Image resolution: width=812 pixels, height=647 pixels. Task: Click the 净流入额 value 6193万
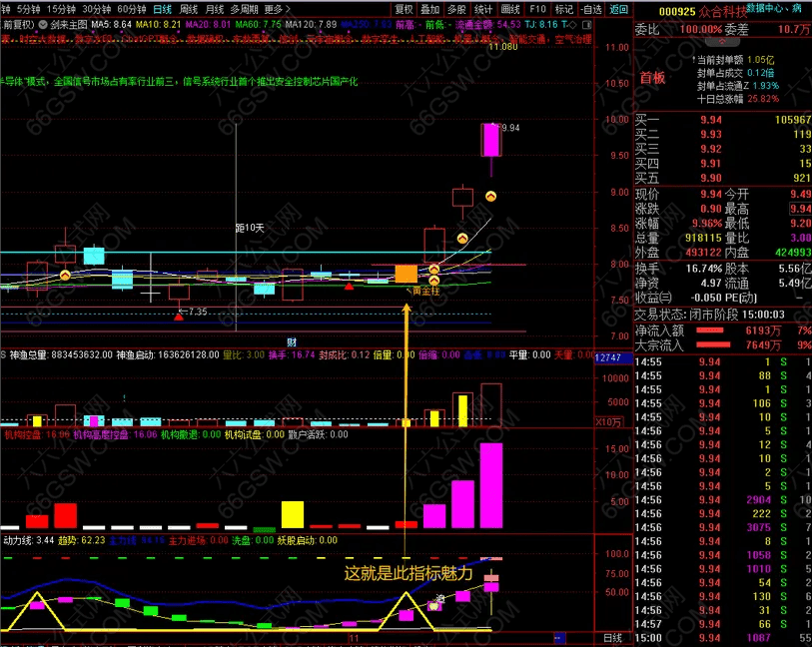point(763,330)
